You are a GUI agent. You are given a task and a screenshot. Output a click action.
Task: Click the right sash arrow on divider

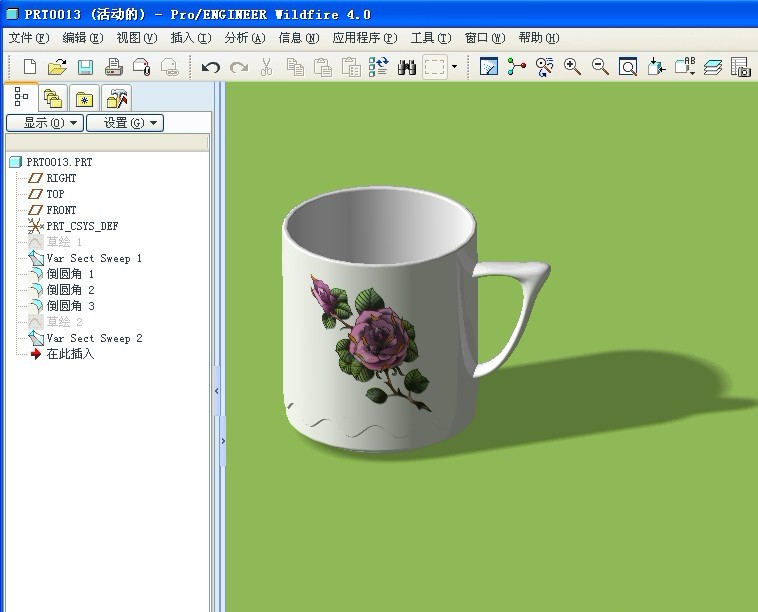223,441
